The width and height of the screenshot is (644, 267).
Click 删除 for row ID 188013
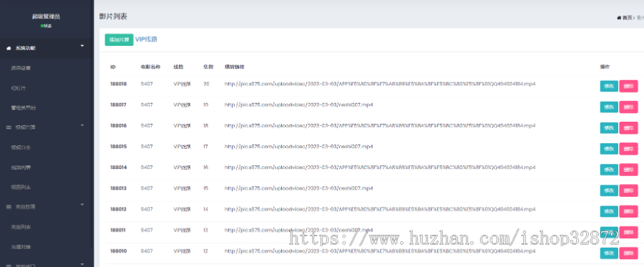628,190
